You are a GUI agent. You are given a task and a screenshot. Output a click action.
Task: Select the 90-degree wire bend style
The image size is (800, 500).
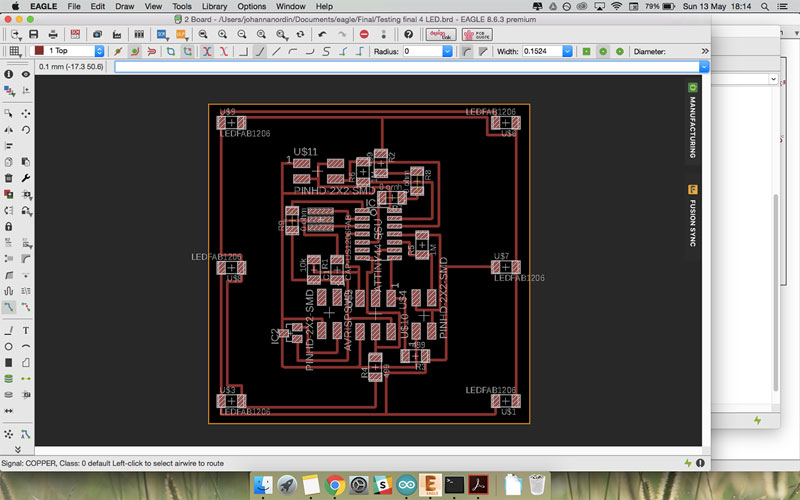pyautogui.click(x=243, y=52)
